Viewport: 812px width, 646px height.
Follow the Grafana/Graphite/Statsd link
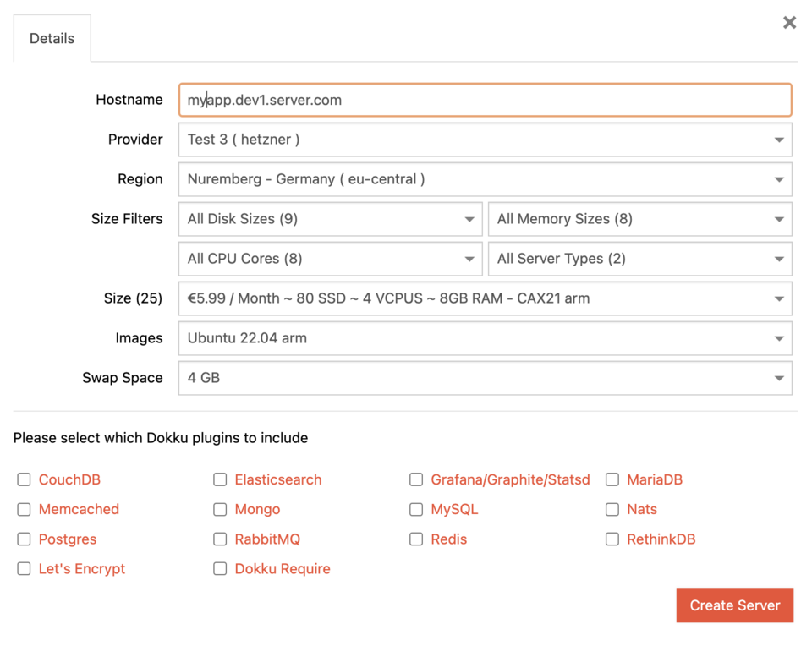(510, 479)
